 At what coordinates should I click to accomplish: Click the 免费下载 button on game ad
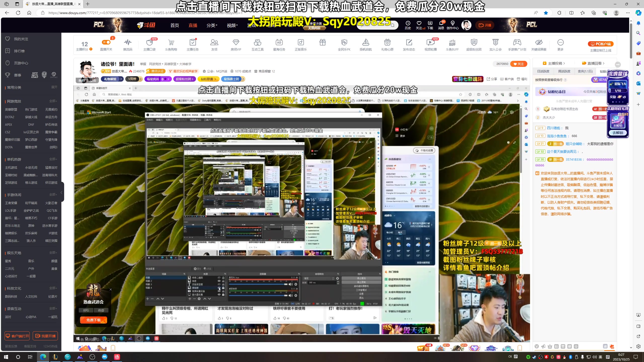(x=93, y=320)
